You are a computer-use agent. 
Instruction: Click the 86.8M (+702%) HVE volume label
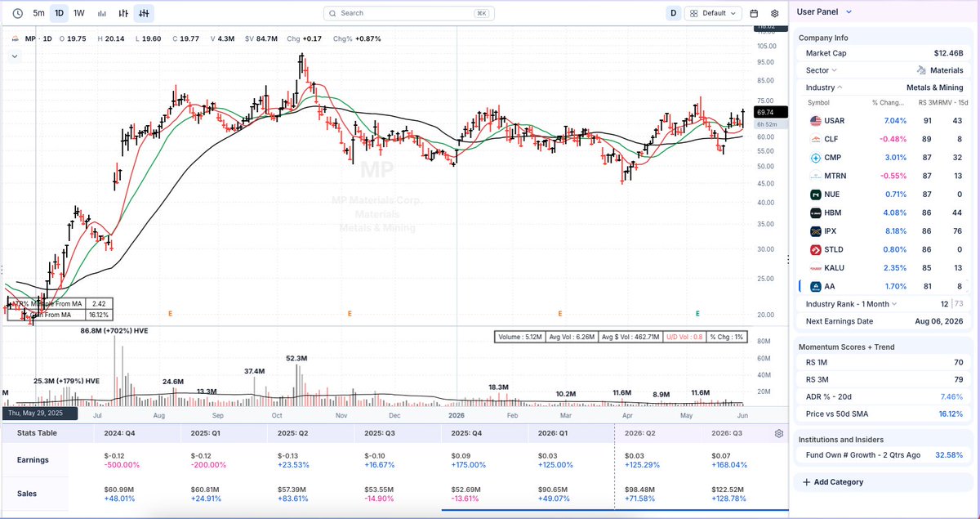coord(115,331)
